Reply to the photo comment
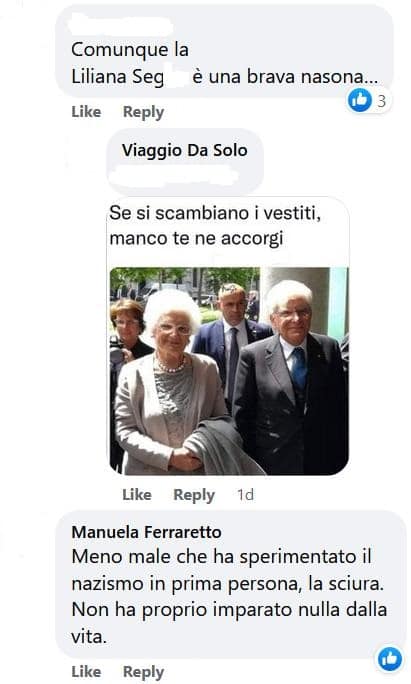411x684 pixels. click(194, 495)
